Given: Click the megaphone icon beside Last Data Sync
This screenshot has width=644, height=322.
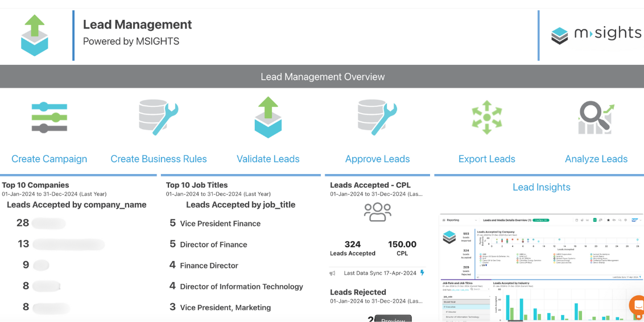Looking at the screenshot, I should 333,274.
